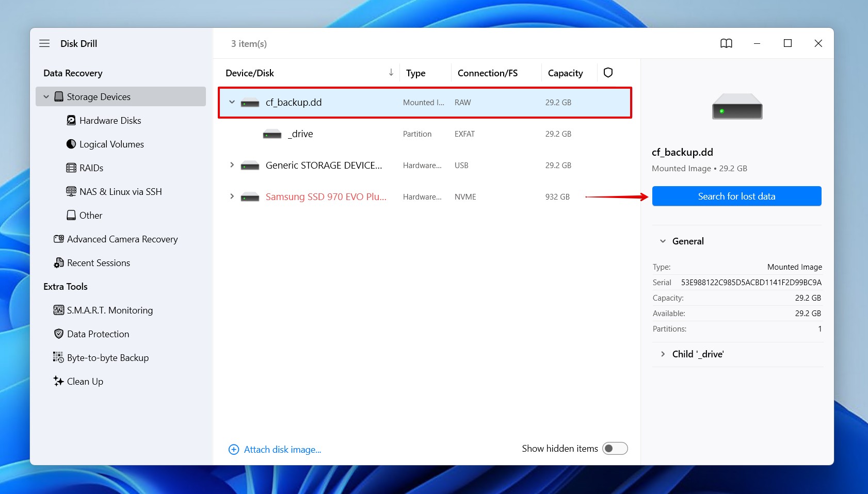The height and width of the screenshot is (494, 868).
Task: Open NAS & Linux via SSH
Action: (120, 192)
